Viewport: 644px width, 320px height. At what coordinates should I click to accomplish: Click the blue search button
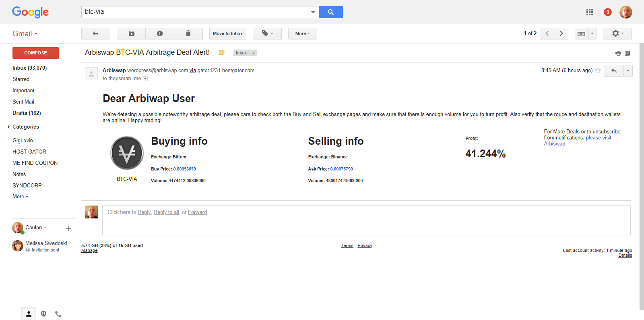(x=330, y=12)
